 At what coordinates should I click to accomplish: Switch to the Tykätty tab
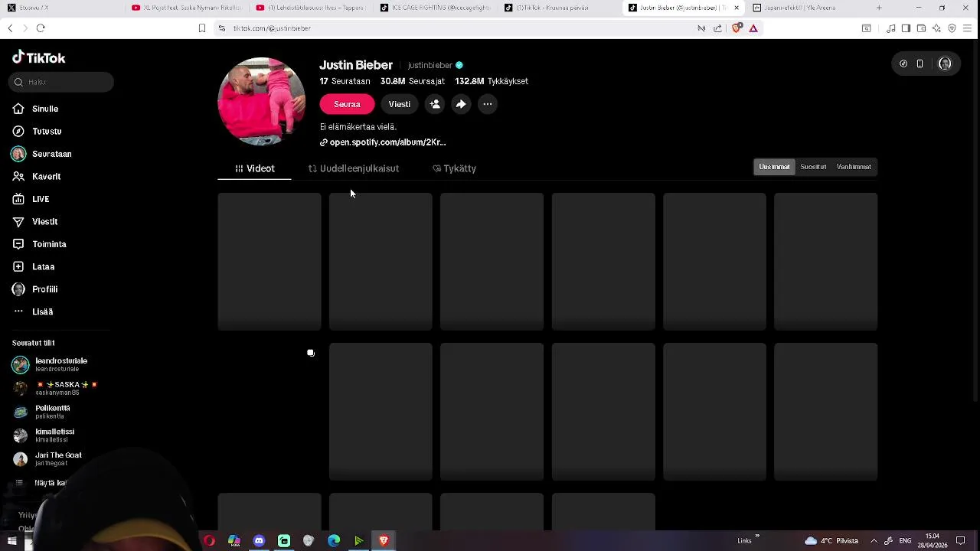point(454,168)
